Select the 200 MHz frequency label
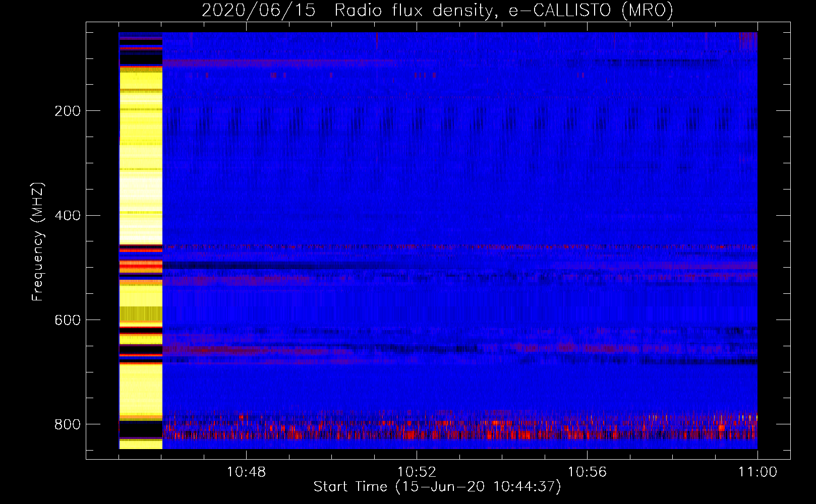This screenshot has width=816, height=504. pos(67,111)
